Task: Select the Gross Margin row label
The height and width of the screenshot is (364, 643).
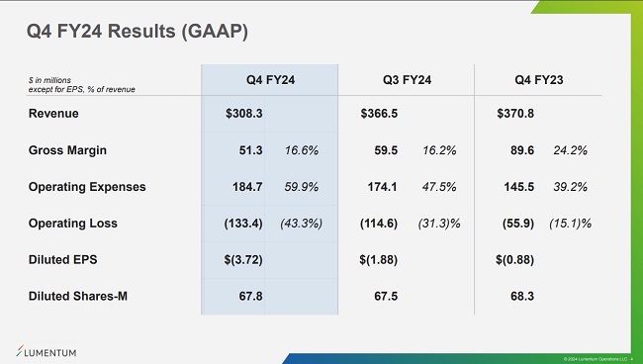Action: pos(67,150)
